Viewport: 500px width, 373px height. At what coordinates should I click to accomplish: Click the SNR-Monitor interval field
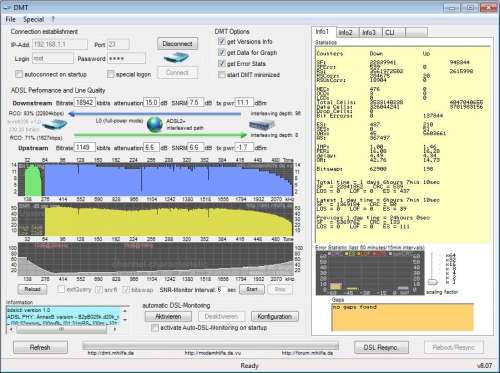221,289
